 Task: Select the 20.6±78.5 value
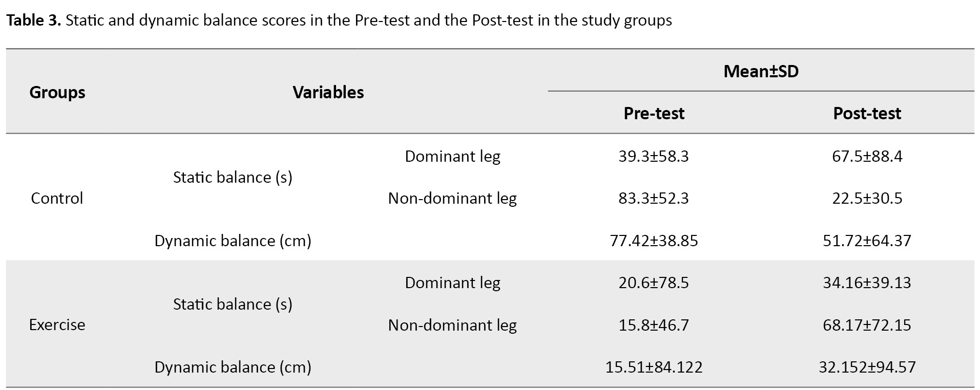pyautogui.click(x=654, y=283)
